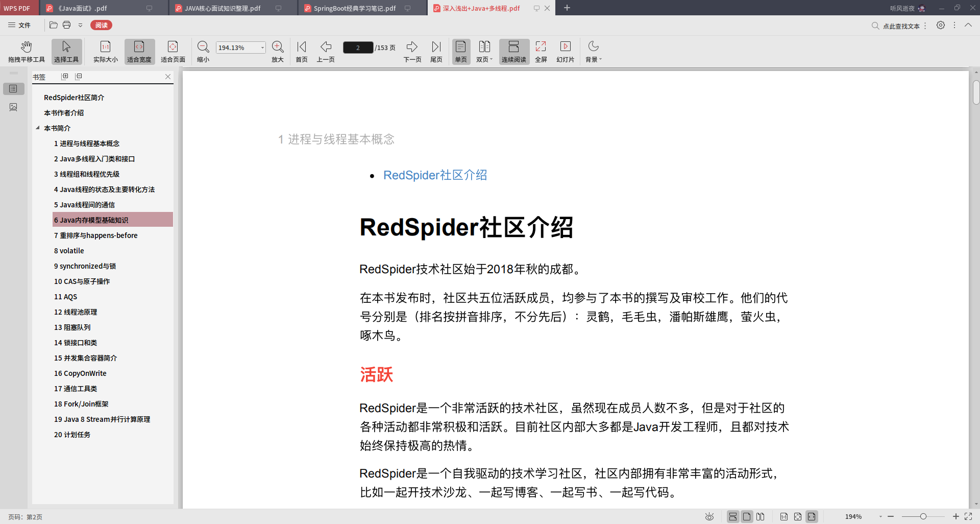Choose fit page (适合页面) in toolbar
This screenshot has width=980, height=524.
[x=173, y=52]
